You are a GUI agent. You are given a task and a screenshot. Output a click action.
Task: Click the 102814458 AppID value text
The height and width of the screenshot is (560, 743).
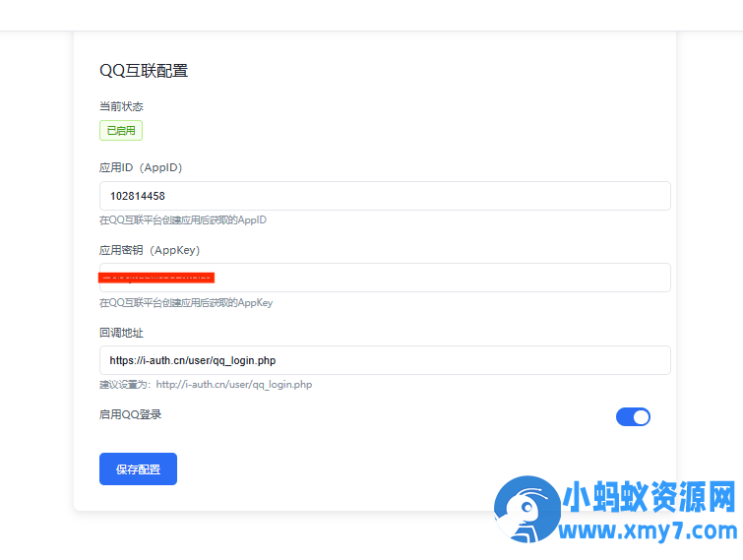(x=138, y=196)
